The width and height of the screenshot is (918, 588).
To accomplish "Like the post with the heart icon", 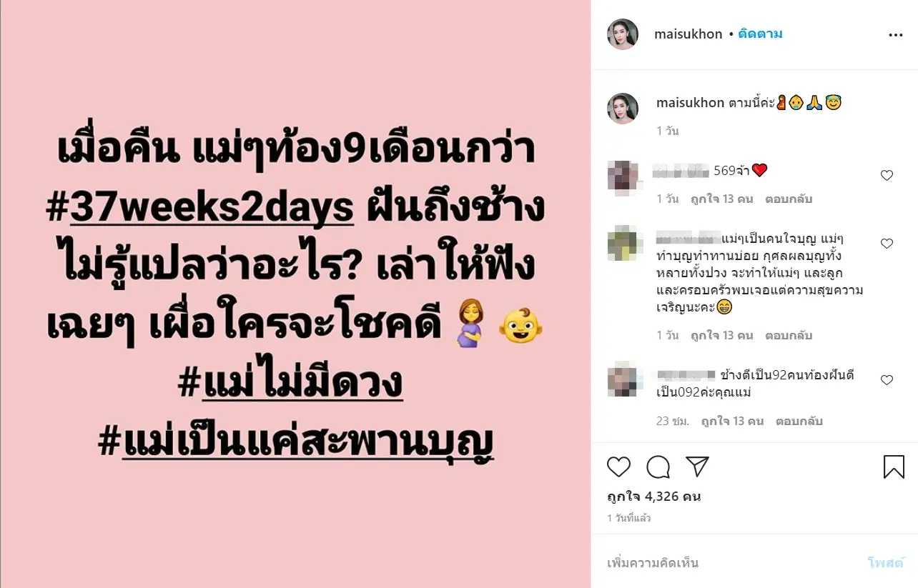I will (x=618, y=467).
